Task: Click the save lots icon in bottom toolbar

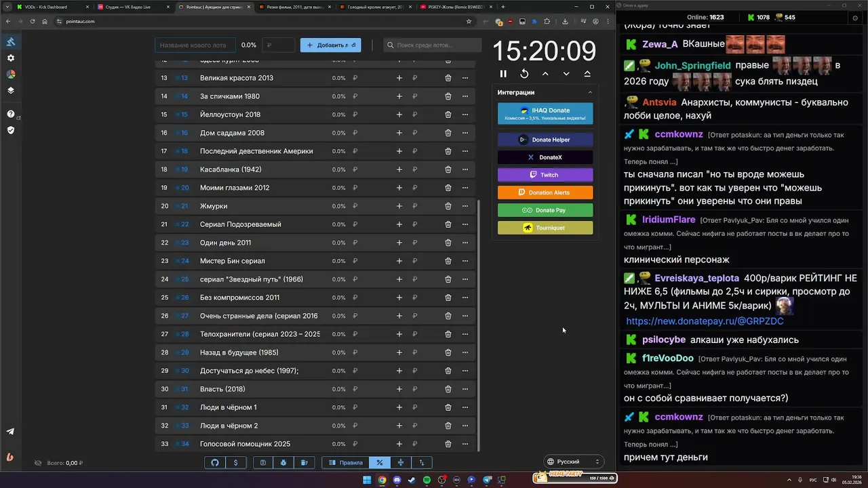Action: [263, 462]
